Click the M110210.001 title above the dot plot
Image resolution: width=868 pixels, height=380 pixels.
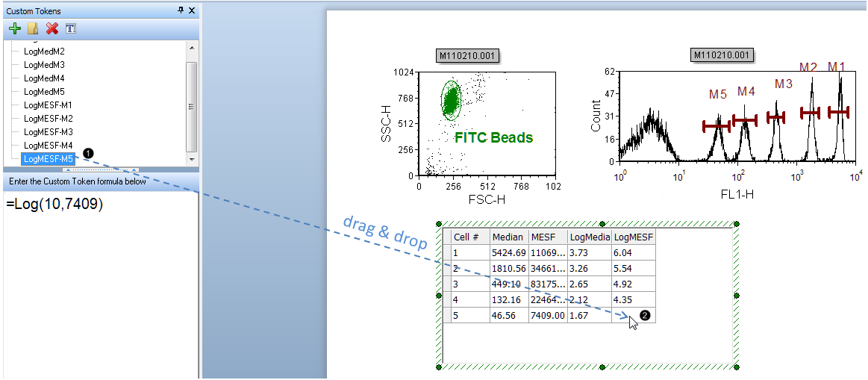467,56
